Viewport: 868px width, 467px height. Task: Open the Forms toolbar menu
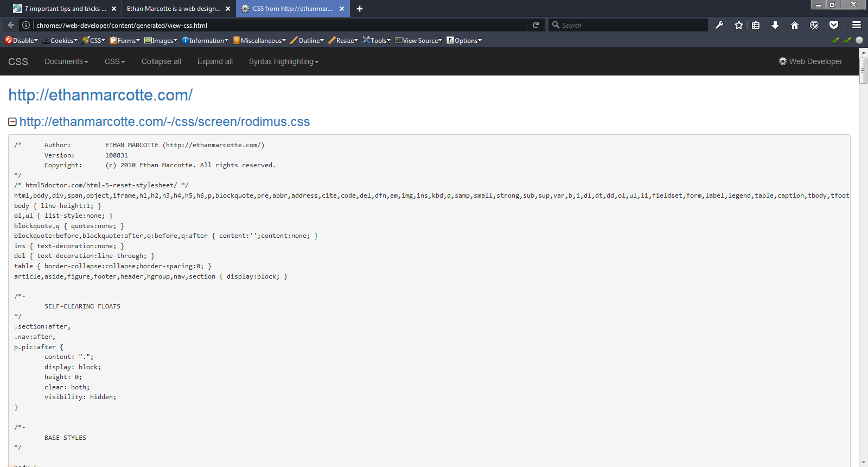(x=125, y=41)
